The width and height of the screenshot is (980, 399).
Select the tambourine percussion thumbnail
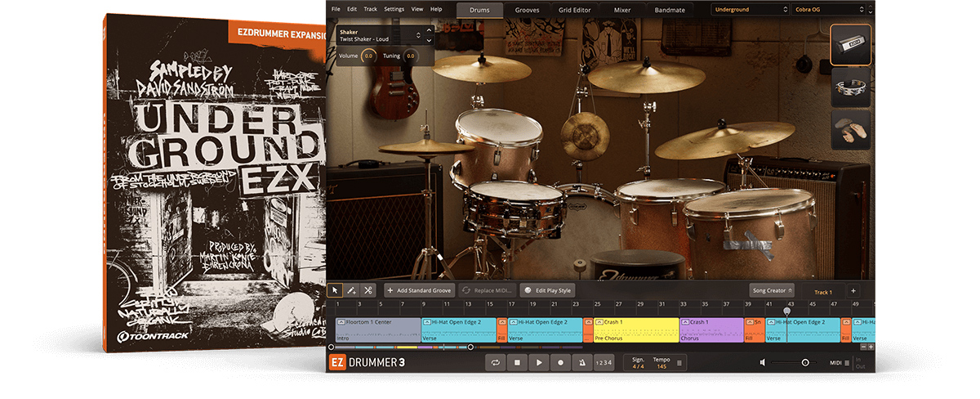tap(851, 87)
